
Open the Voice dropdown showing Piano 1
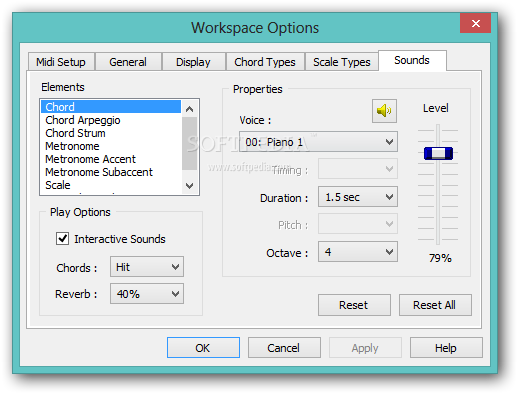pos(318,142)
